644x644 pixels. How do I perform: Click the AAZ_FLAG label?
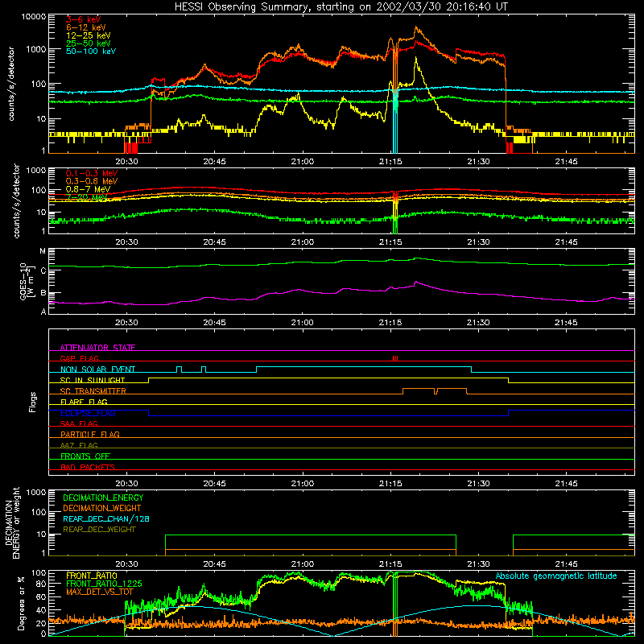coord(79,445)
